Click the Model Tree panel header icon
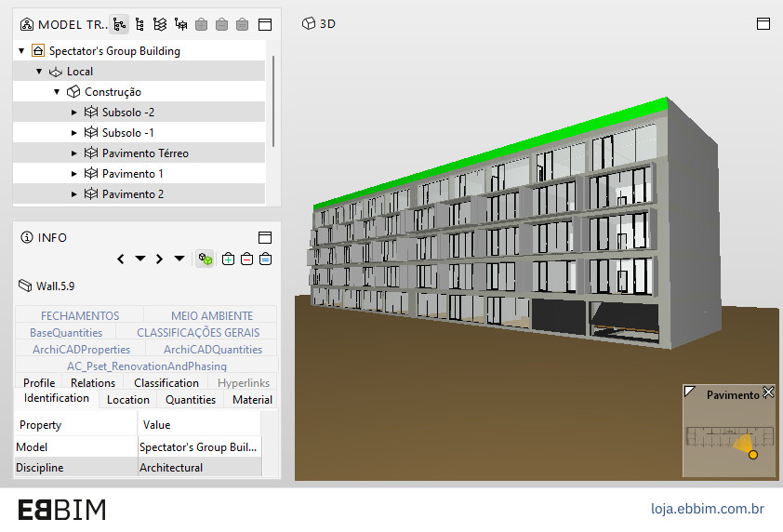Viewport: 783px width, 532px height. [27, 24]
